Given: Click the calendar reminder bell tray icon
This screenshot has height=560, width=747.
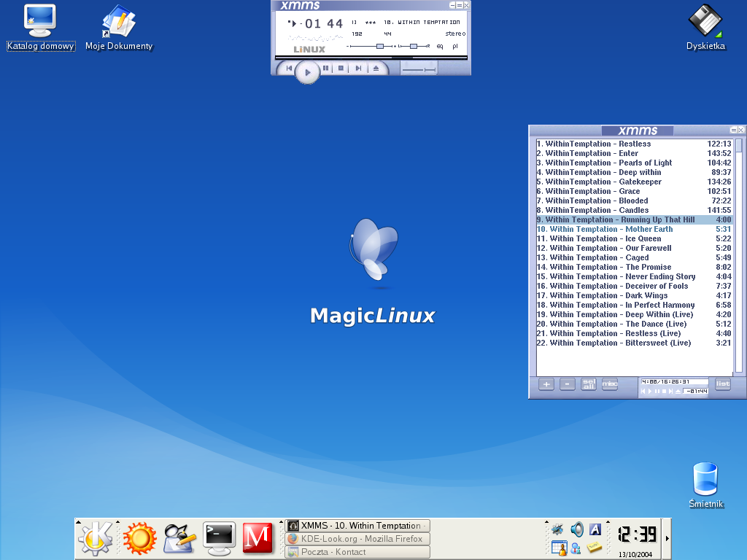Looking at the screenshot, I should pyautogui.click(x=560, y=548).
